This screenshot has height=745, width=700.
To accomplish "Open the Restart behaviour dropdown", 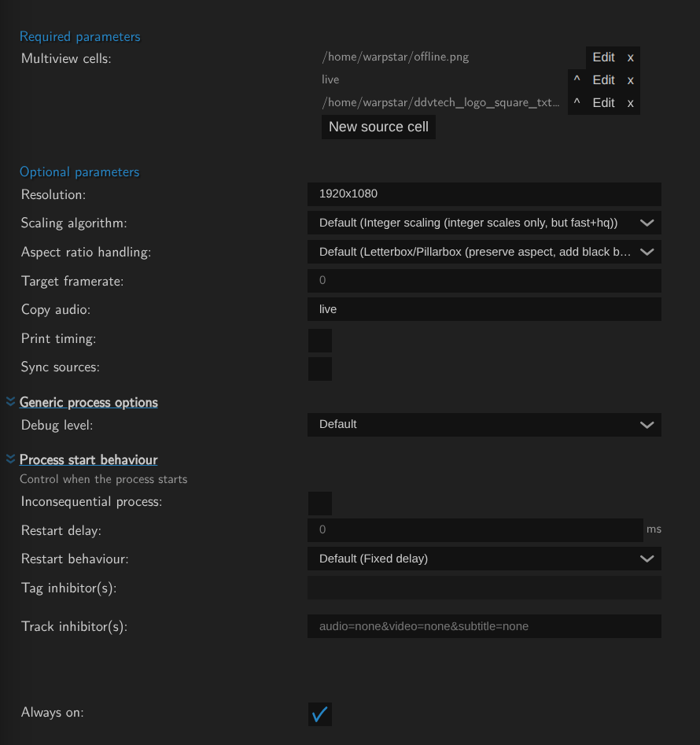I will [x=484, y=559].
